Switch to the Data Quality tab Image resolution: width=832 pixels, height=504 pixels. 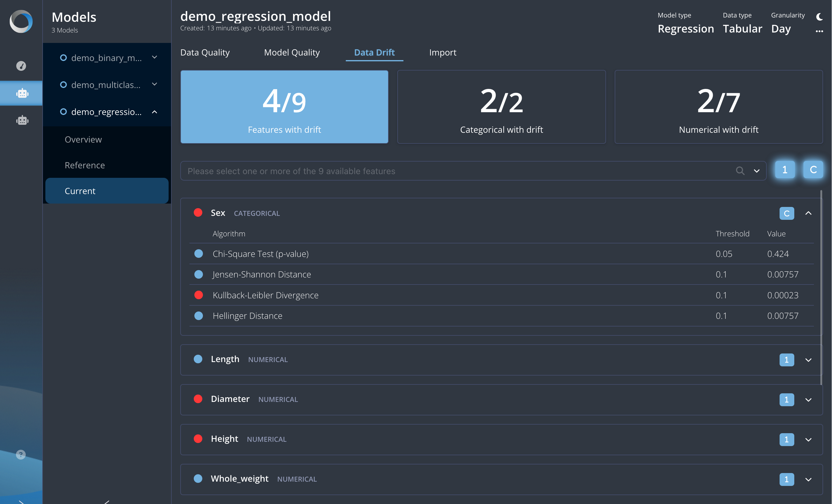(205, 52)
